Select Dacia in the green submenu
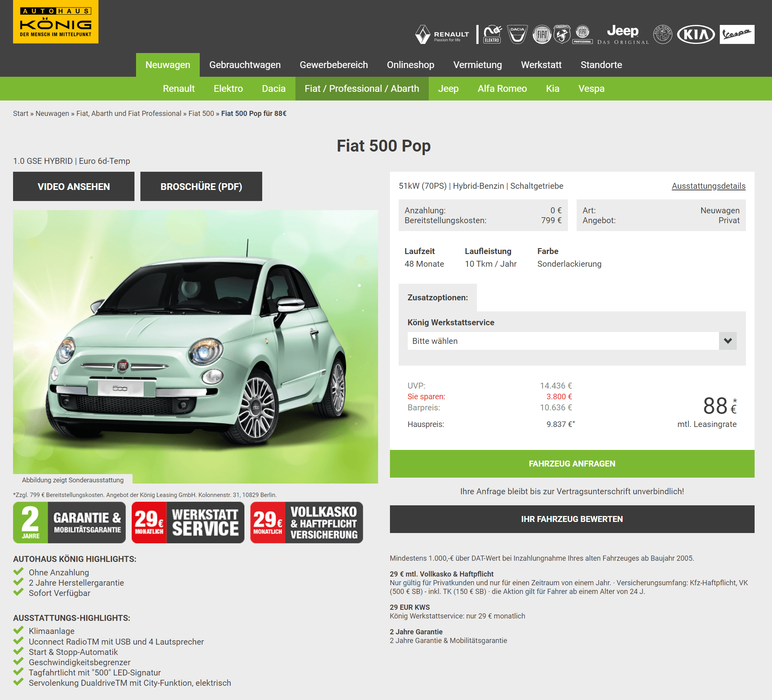 tap(274, 89)
